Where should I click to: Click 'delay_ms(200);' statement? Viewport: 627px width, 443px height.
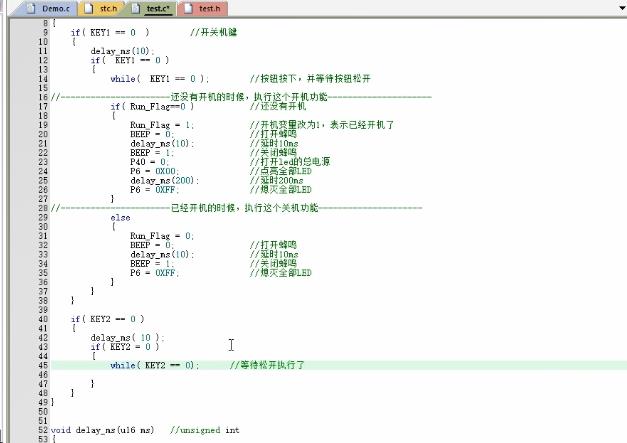tap(164, 180)
